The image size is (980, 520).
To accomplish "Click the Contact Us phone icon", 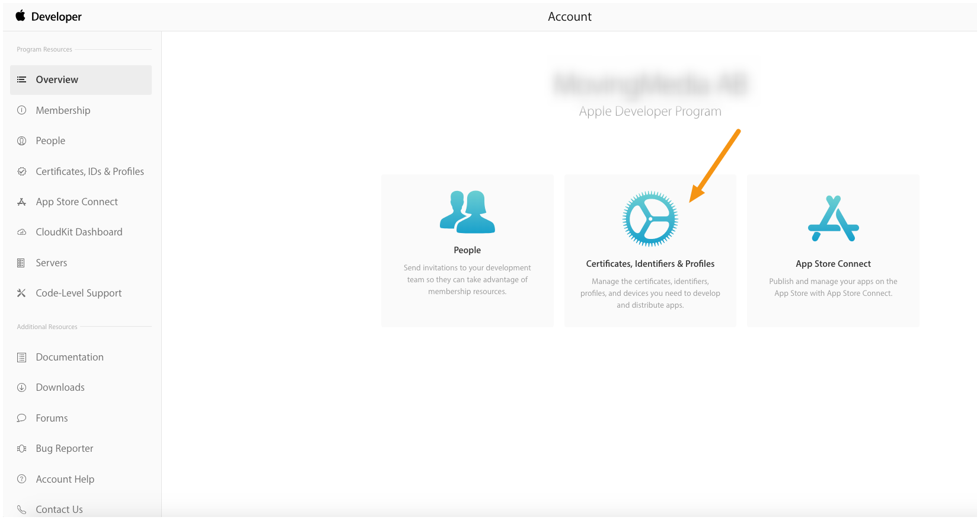I will tap(21, 509).
